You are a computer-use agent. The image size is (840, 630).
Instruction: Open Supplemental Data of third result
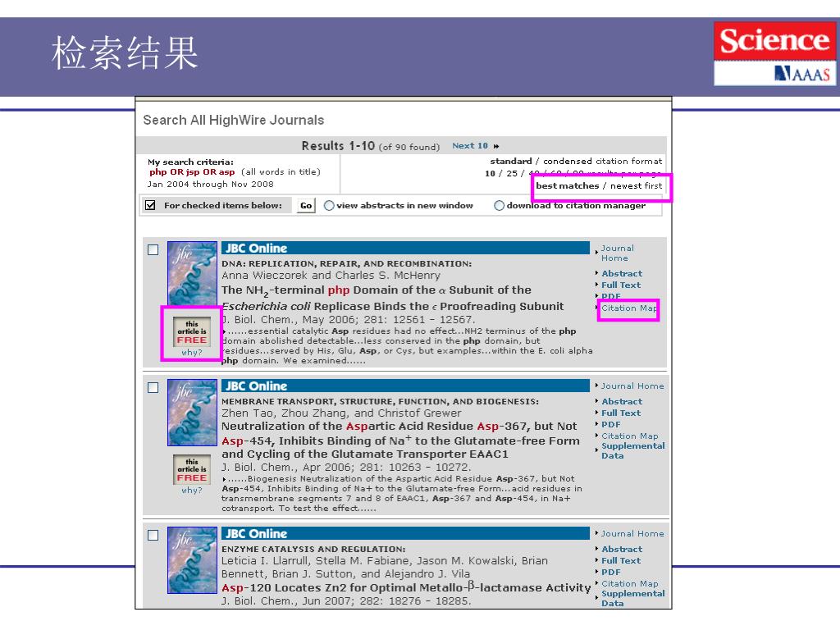click(x=632, y=598)
